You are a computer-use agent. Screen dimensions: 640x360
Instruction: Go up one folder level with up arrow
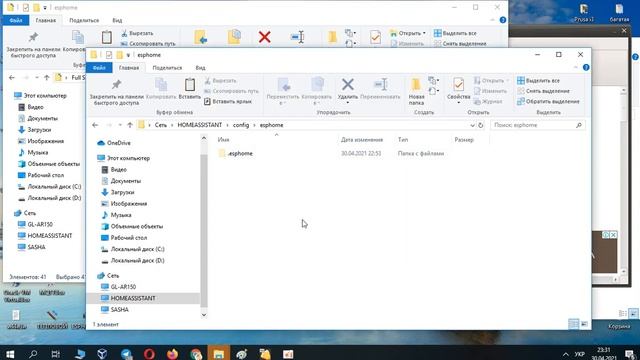(x=130, y=125)
